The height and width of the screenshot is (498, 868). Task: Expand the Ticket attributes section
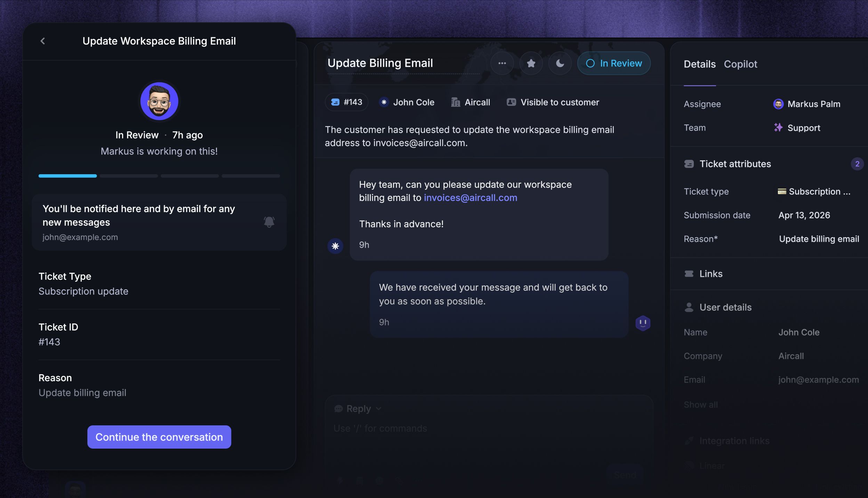point(735,164)
